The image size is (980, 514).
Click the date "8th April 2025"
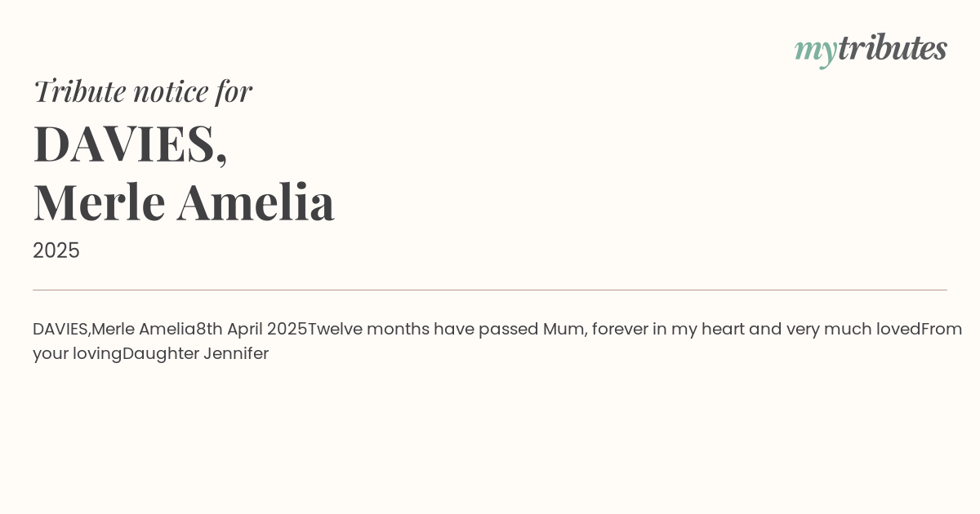click(252, 329)
